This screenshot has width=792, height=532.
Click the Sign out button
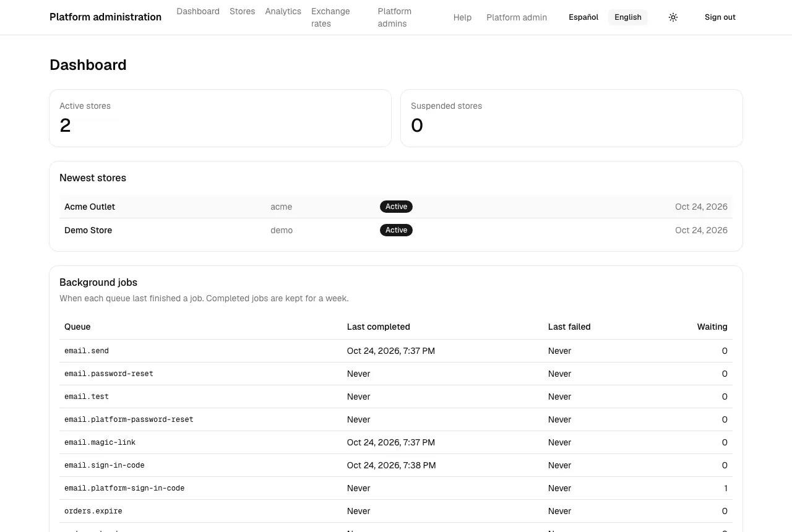click(x=720, y=17)
